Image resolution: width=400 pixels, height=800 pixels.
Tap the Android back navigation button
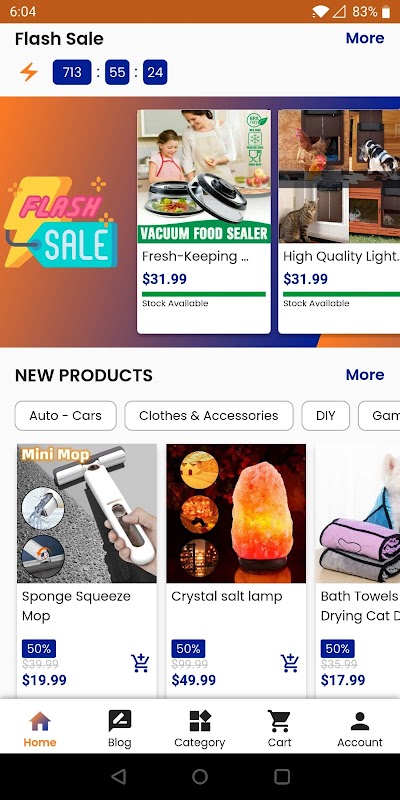point(119,777)
